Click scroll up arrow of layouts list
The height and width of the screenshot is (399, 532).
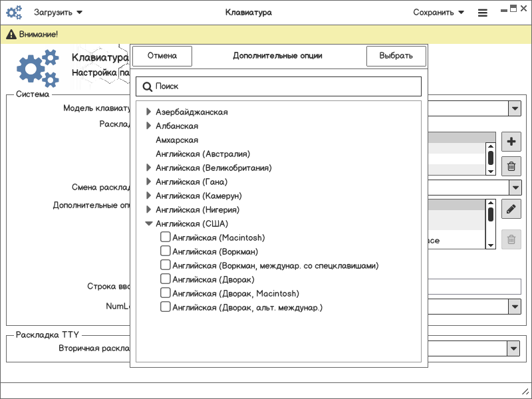point(491,146)
